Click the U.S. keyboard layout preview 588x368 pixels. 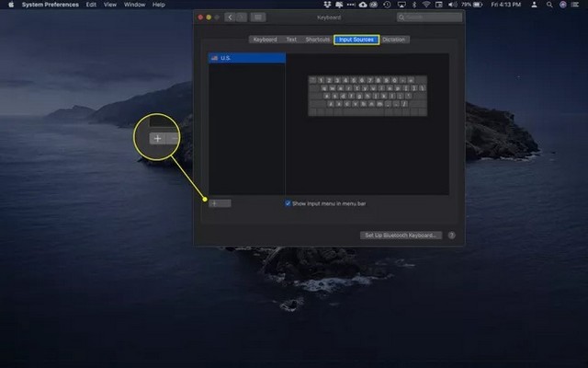[367, 96]
